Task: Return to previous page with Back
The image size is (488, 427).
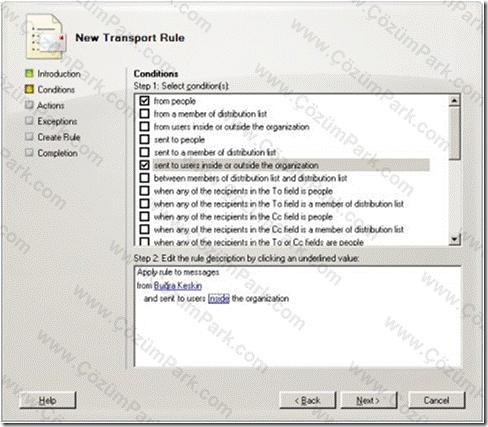Action: pos(307,400)
